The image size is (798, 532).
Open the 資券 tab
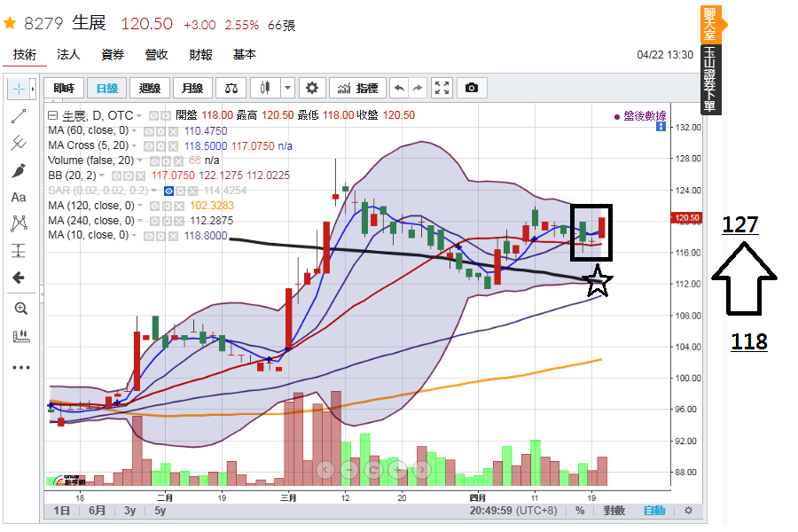[113, 54]
